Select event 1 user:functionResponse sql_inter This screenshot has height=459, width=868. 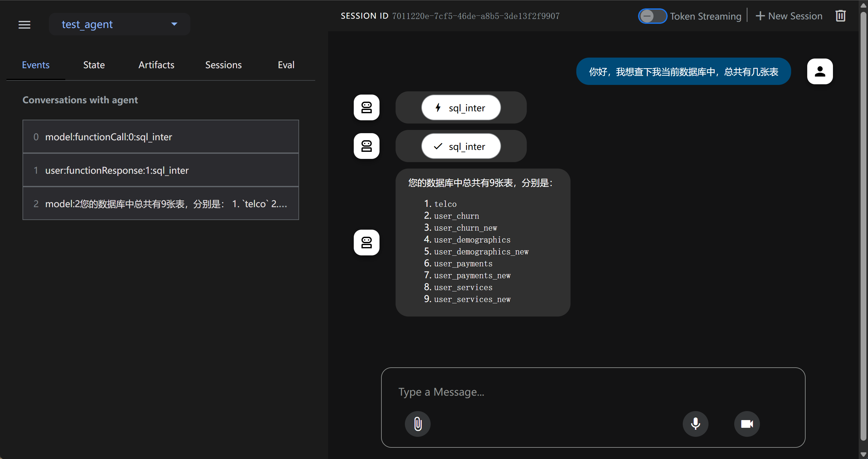tap(161, 170)
